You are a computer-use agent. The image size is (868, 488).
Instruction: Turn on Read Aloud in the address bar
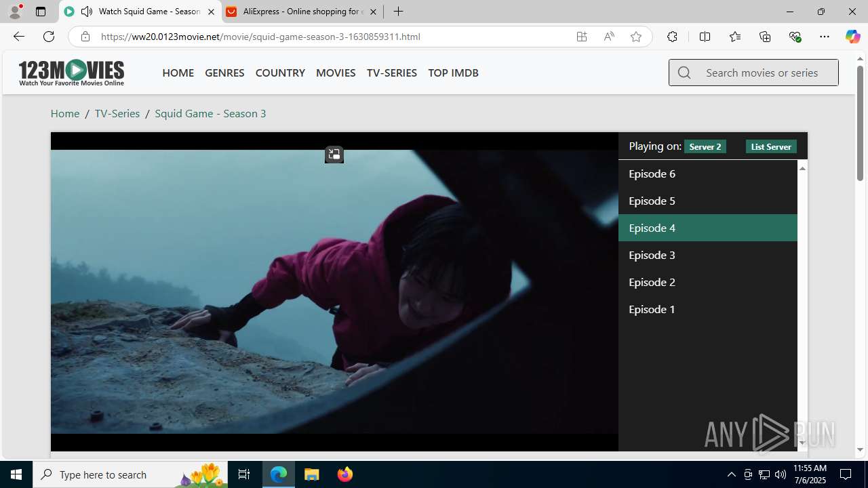(x=609, y=37)
